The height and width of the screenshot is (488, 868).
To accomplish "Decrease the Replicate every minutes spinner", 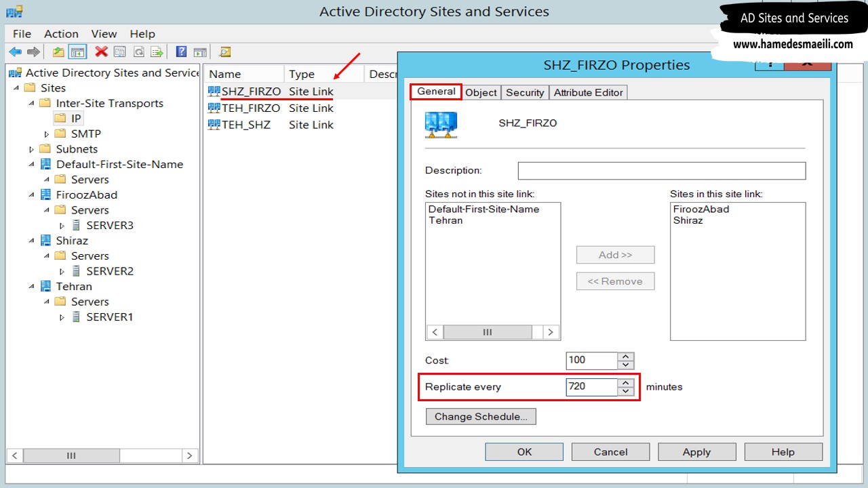I will point(627,392).
